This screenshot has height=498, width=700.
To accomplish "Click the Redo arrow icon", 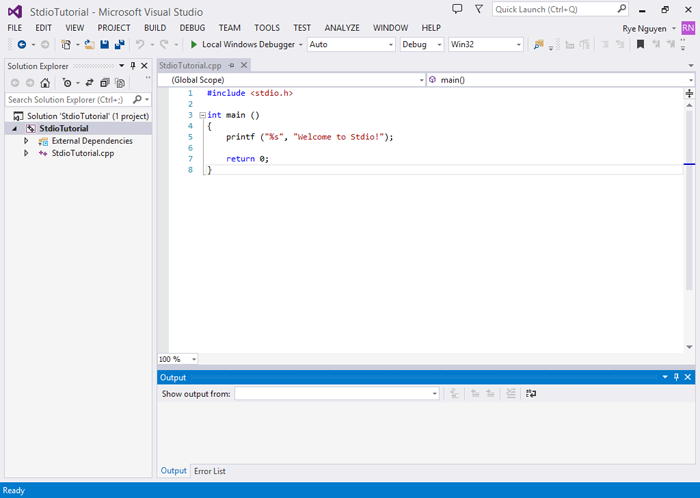I will click(164, 44).
